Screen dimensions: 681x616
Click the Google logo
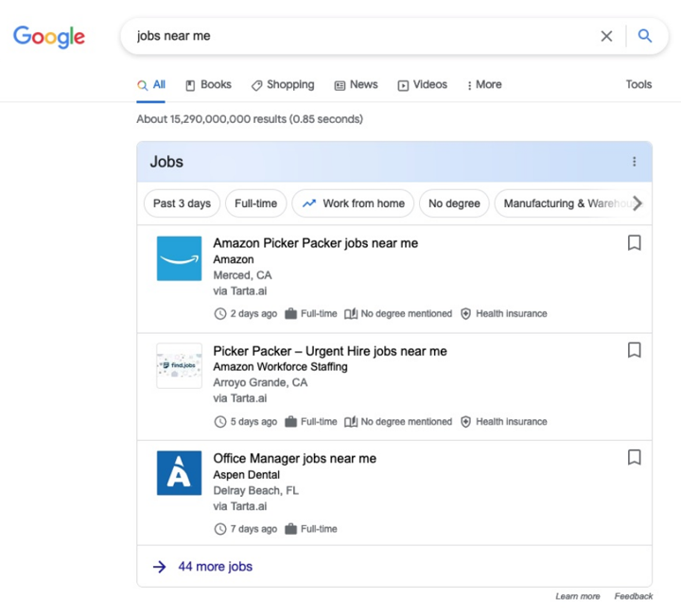tap(49, 37)
